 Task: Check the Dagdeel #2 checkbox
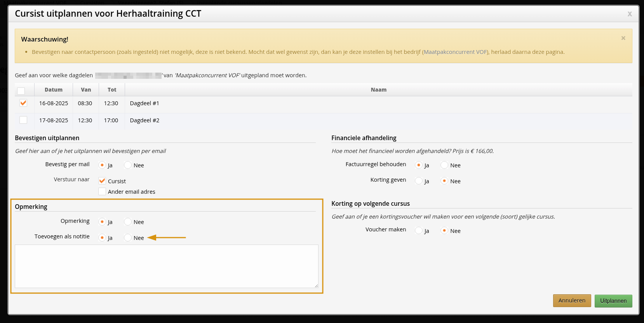[23, 120]
